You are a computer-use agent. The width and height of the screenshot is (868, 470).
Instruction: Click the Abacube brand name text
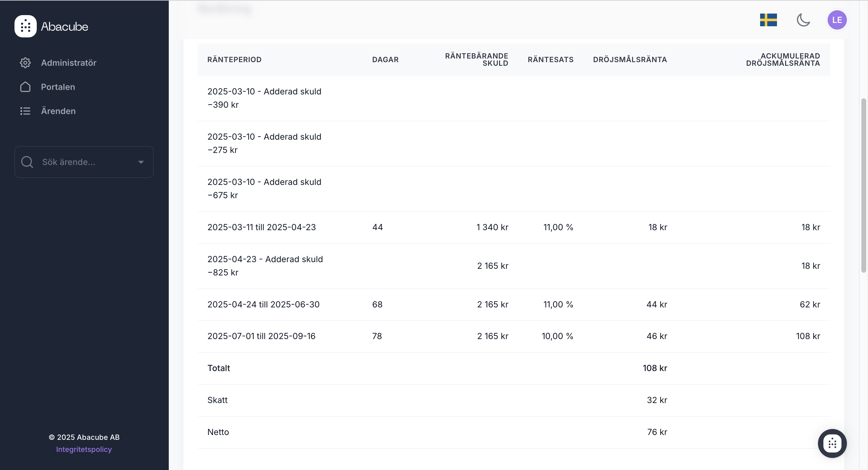[64, 27]
